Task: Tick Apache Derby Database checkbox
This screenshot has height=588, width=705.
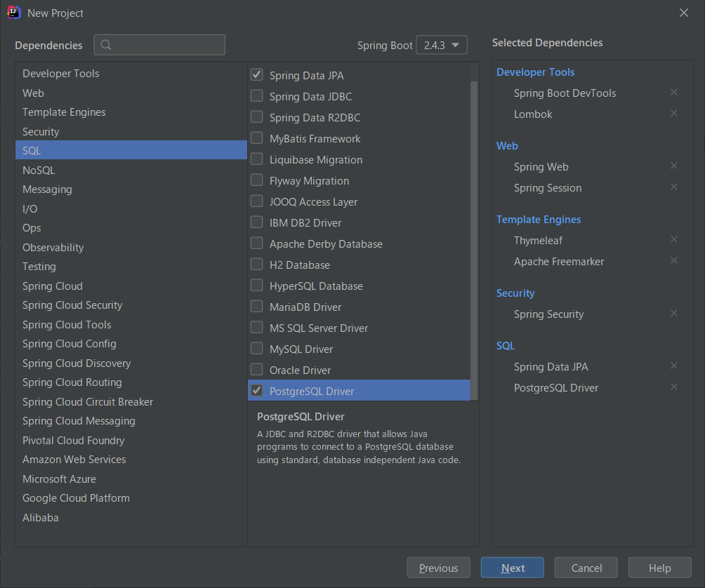Action: point(257,243)
